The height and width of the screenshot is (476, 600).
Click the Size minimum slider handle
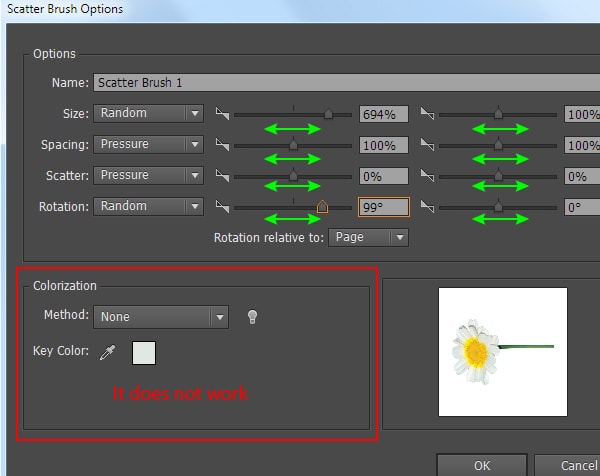click(x=328, y=114)
